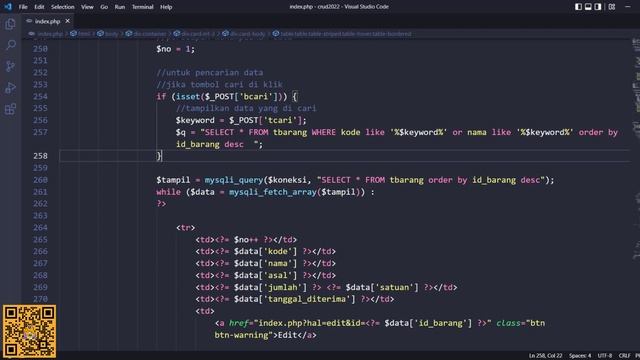Open the Run and Debug view
Viewport: 640px width, 360px height.
click(10, 87)
